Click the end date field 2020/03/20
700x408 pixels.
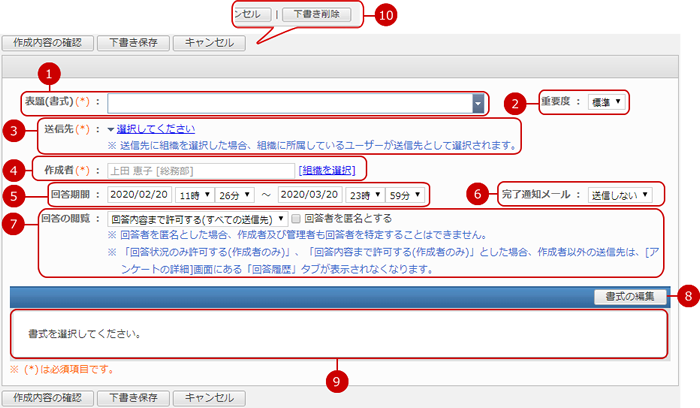click(x=311, y=194)
